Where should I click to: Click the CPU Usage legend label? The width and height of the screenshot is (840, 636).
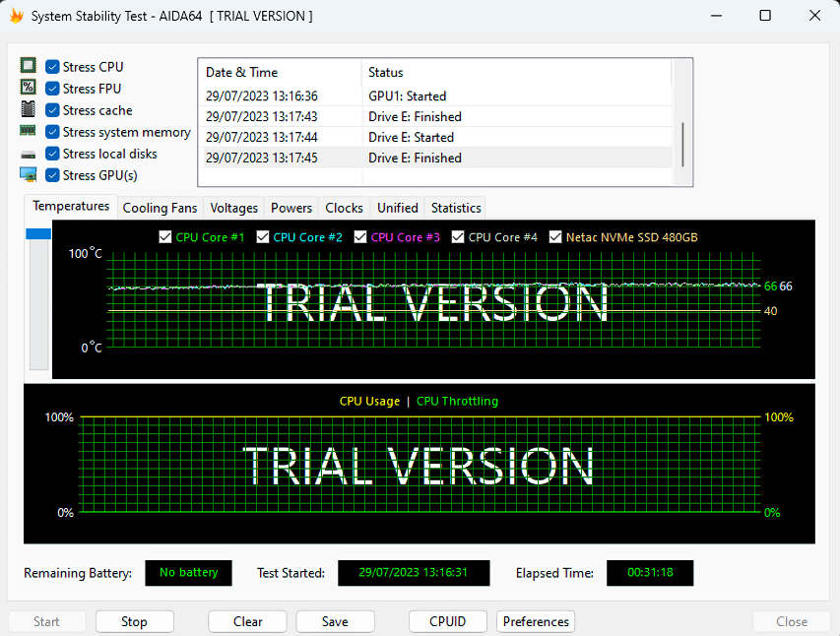click(369, 401)
